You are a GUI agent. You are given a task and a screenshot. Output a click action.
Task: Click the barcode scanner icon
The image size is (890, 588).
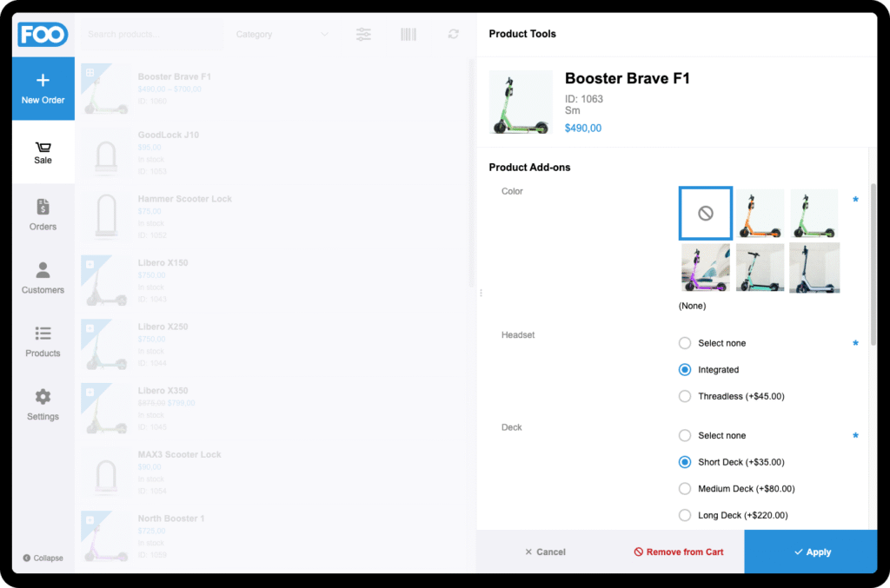(x=408, y=35)
